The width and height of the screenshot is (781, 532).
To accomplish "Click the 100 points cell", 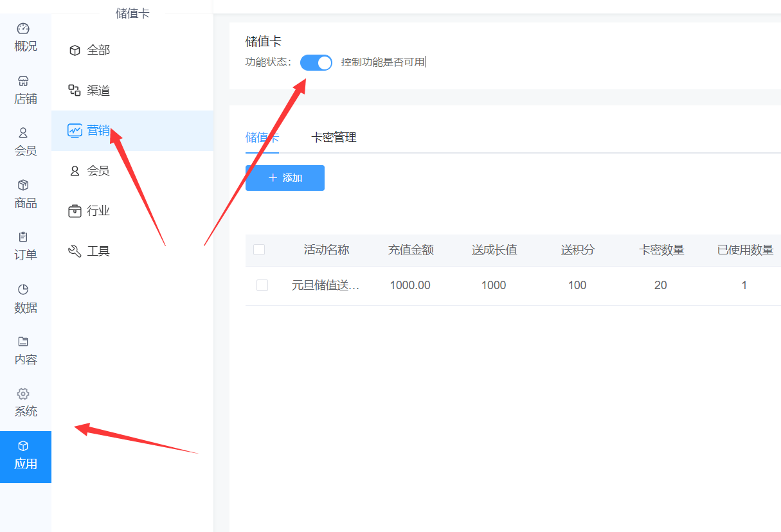I will click(577, 285).
